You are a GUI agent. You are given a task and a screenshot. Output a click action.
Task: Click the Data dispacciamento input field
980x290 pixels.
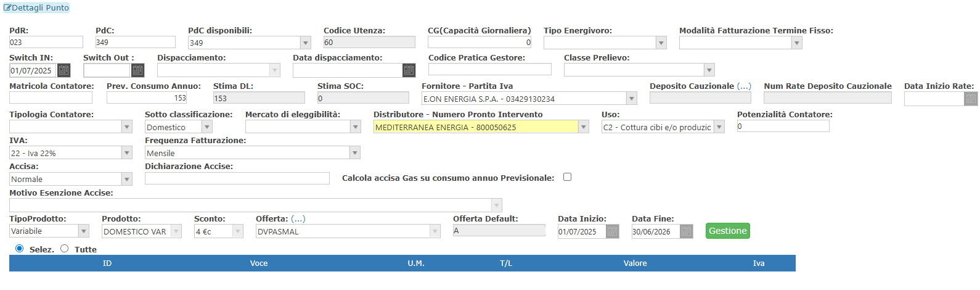[x=348, y=70]
